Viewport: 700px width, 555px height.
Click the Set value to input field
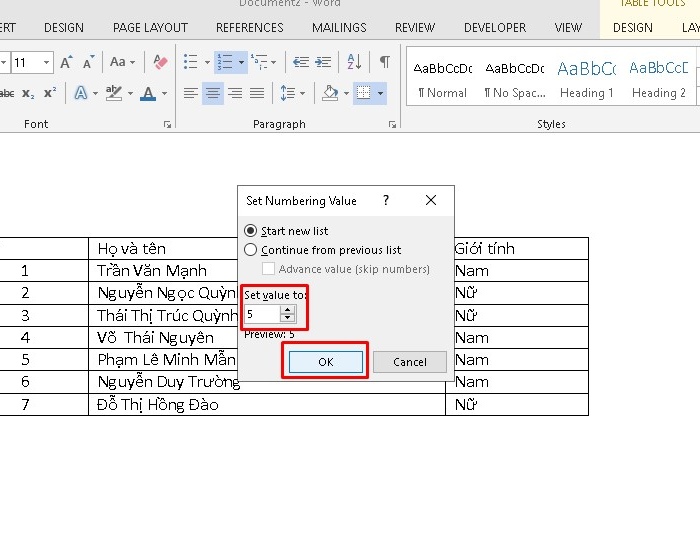click(262, 314)
